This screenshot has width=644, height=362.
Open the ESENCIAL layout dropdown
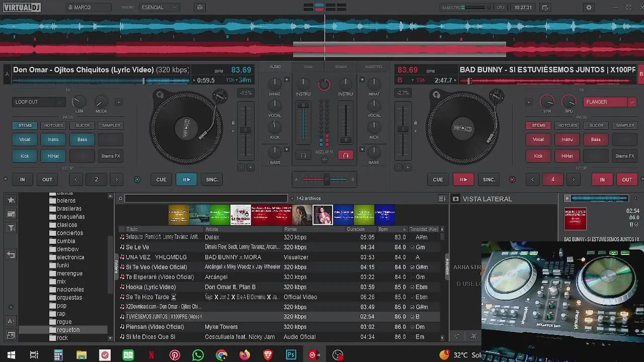pyautogui.click(x=159, y=8)
